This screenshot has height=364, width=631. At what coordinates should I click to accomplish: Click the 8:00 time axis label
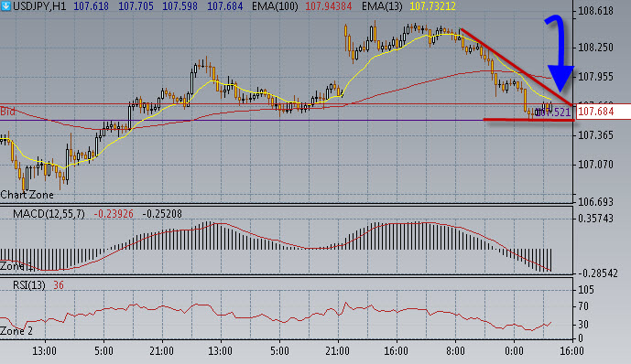(x=455, y=351)
